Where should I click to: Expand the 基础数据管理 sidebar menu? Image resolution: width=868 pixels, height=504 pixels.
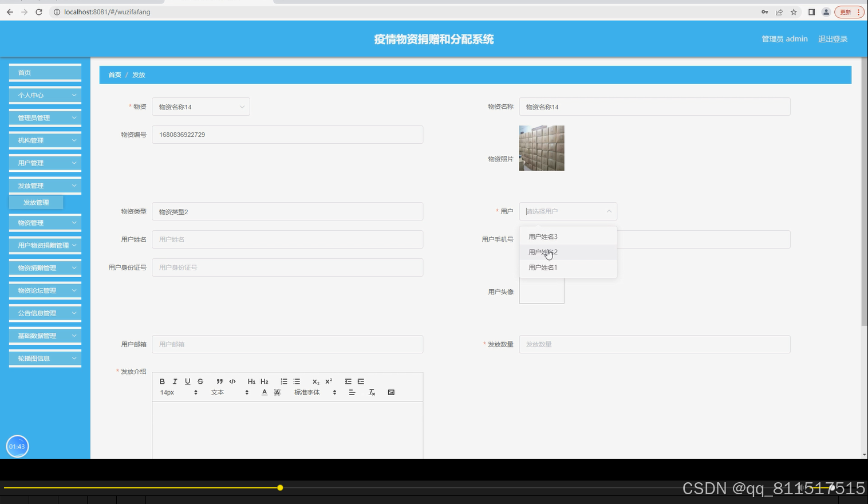45,336
